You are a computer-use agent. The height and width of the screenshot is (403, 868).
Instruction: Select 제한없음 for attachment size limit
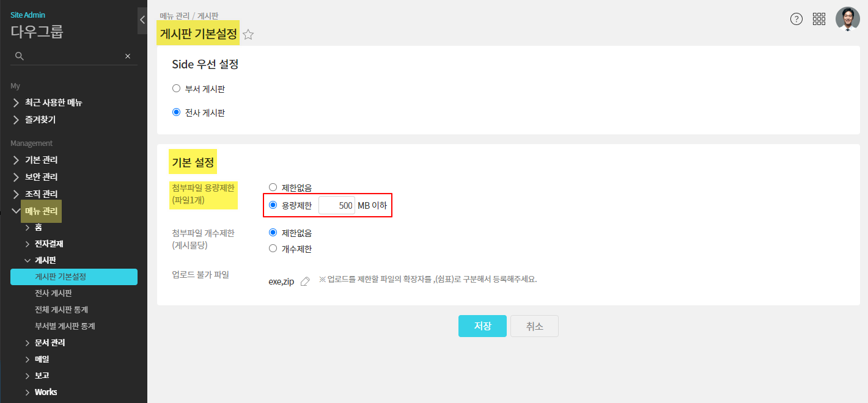point(273,187)
